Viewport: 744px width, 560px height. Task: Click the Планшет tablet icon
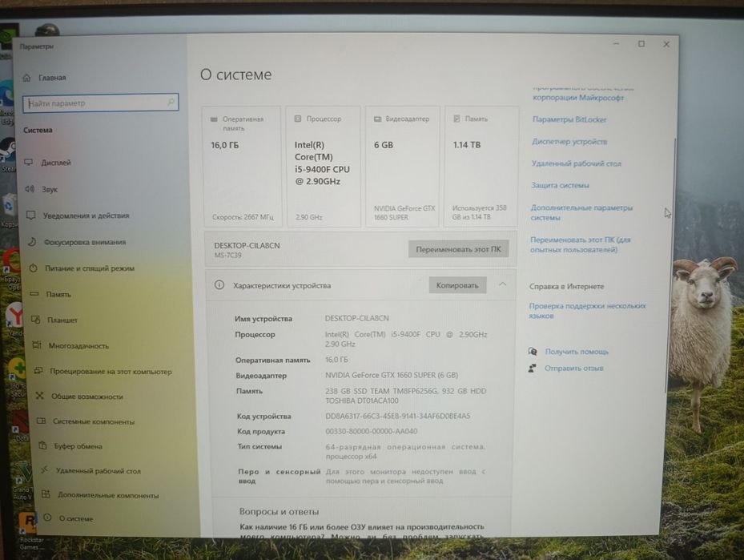[35, 320]
